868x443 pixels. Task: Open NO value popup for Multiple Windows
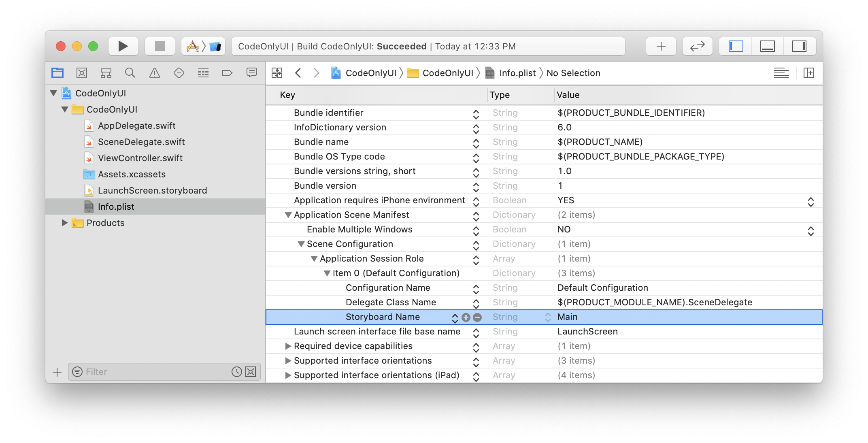(811, 230)
